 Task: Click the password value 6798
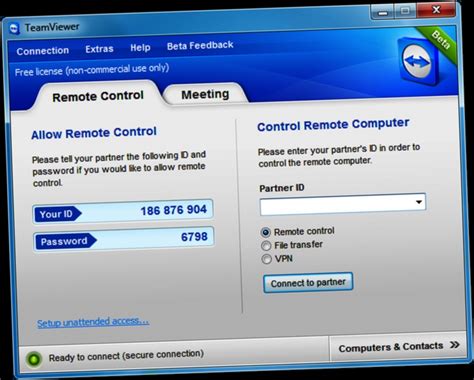click(194, 237)
